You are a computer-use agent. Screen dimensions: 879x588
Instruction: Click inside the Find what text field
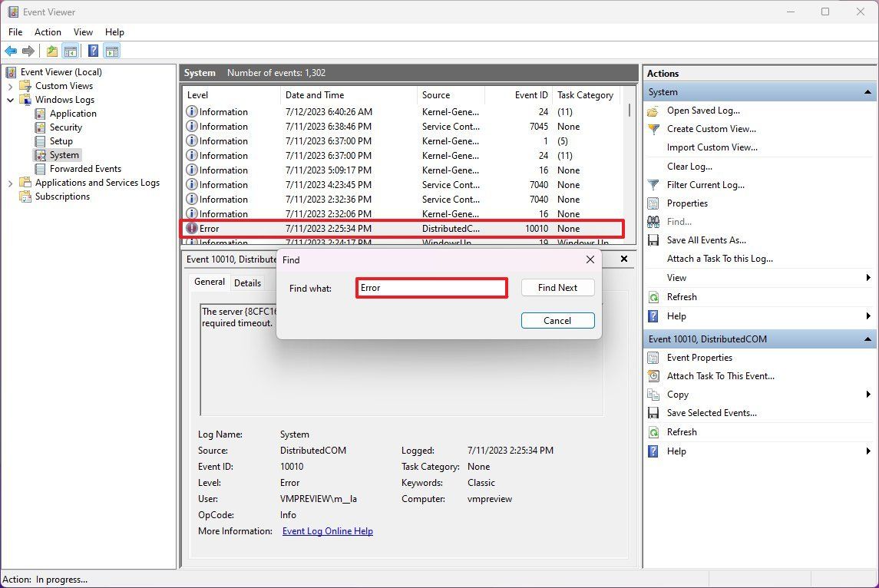[x=431, y=287]
